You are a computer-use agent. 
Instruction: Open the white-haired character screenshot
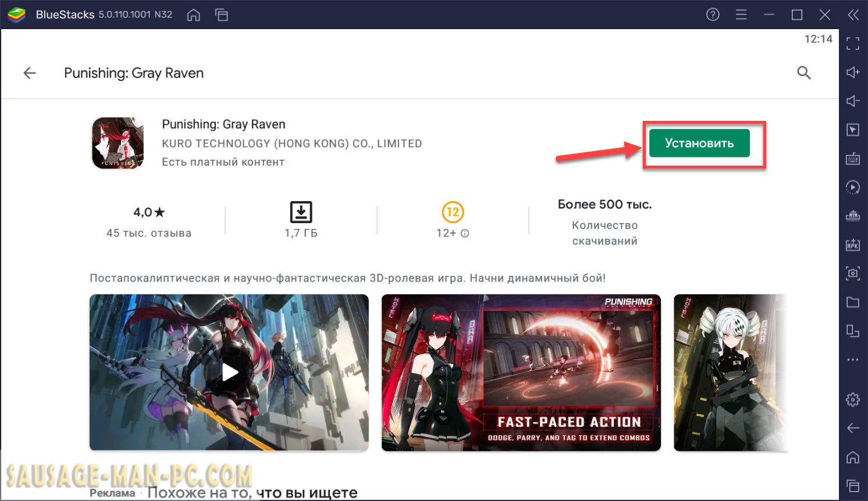[730, 373]
